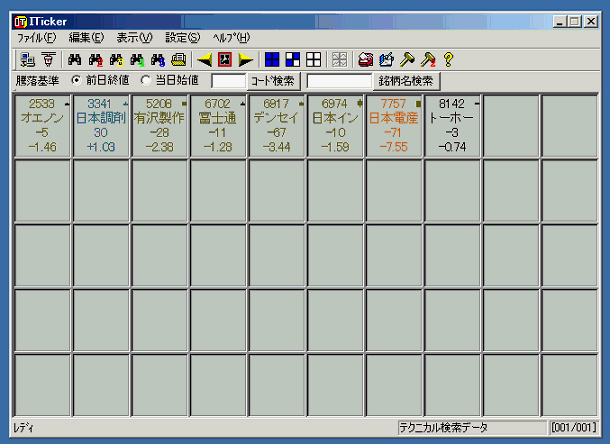Click the hammer icon with red 2
Viewport: 610px width, 444px height.
point(428,60)
